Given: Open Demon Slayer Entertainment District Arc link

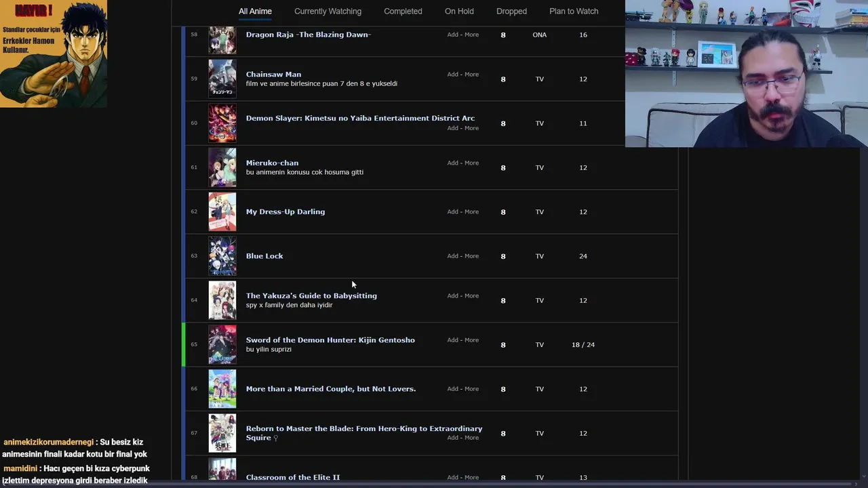Looking at the screenshot, I should click(360, 118).
